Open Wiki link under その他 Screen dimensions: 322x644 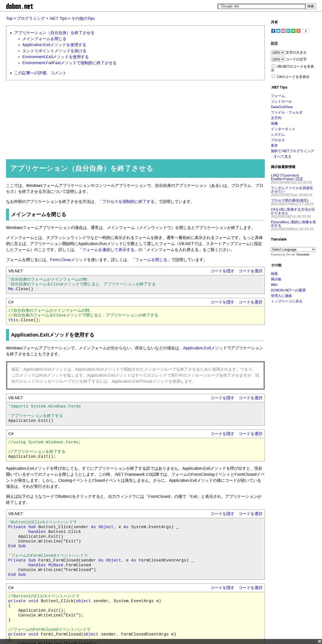coord(274,285)
